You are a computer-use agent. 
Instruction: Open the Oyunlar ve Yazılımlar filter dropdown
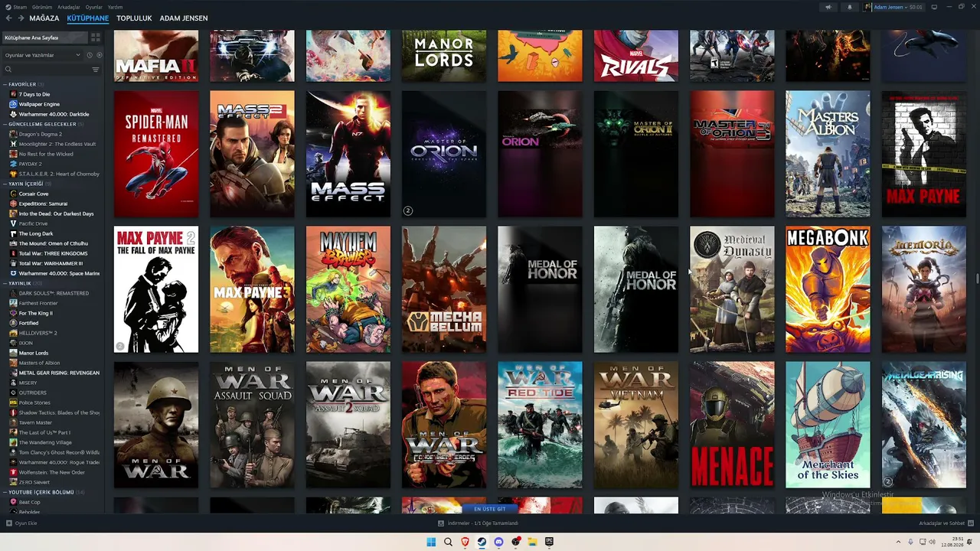point(42,55)
